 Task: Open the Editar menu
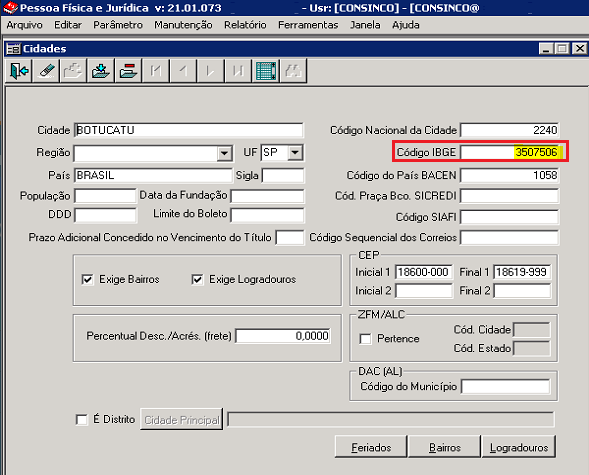(68, 25)
